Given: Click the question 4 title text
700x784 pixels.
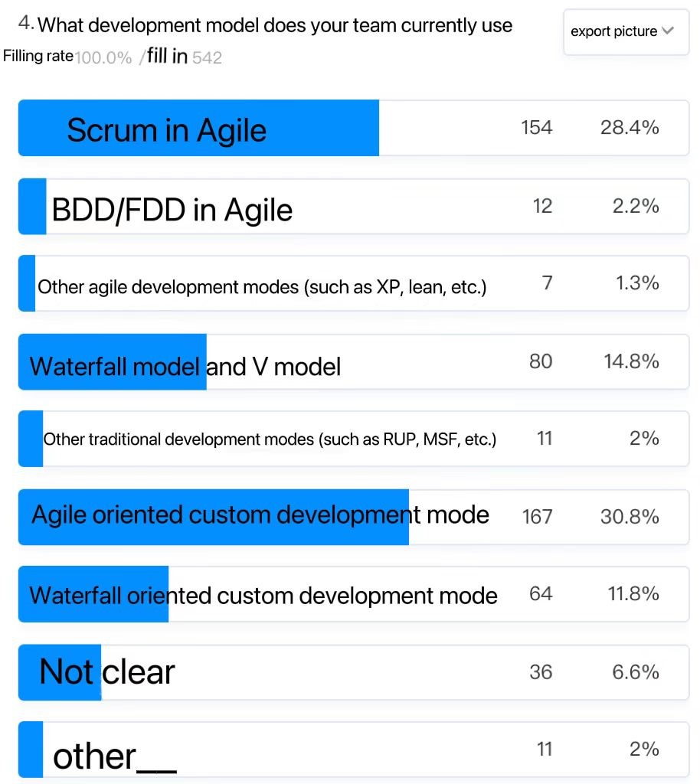Looking at the screenshot, I should click(274, 25).
